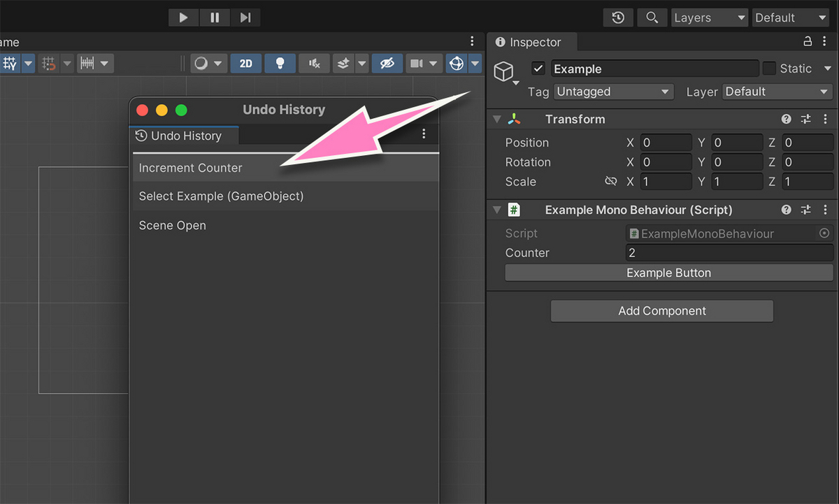Click the ruler-like increment snapping icon
This screenshot has height=504, width=839.
pos(87,64)
